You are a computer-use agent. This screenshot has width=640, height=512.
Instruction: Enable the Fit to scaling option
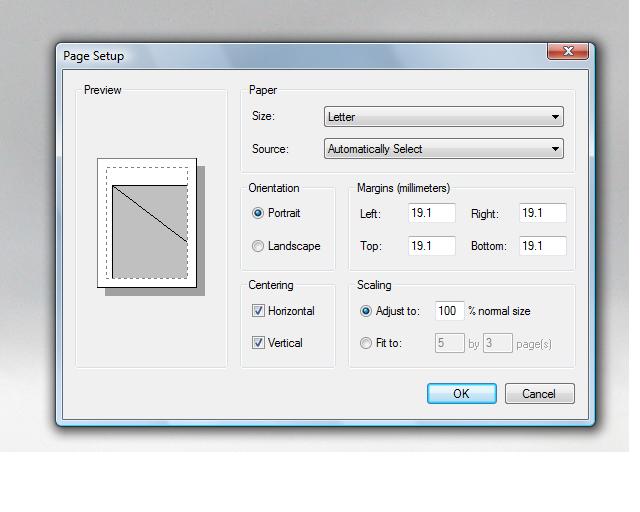(x=366, y=343)
